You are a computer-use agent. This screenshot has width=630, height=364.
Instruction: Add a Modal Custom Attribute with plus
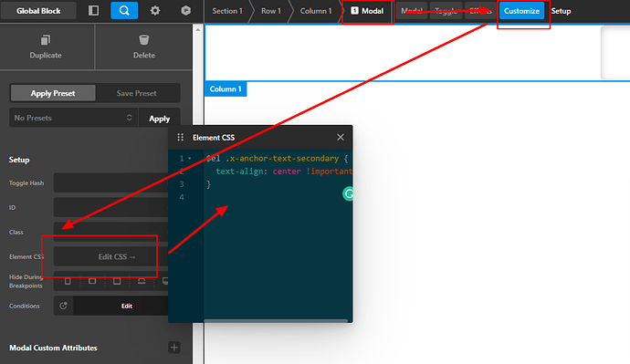pyautogui.click(x=174, y=348)
